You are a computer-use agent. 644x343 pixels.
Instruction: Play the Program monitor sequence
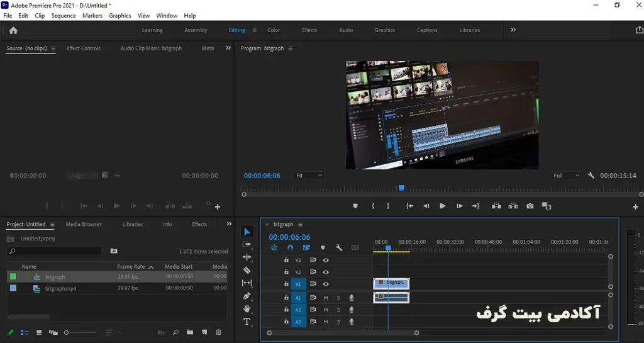coord(442,206)
